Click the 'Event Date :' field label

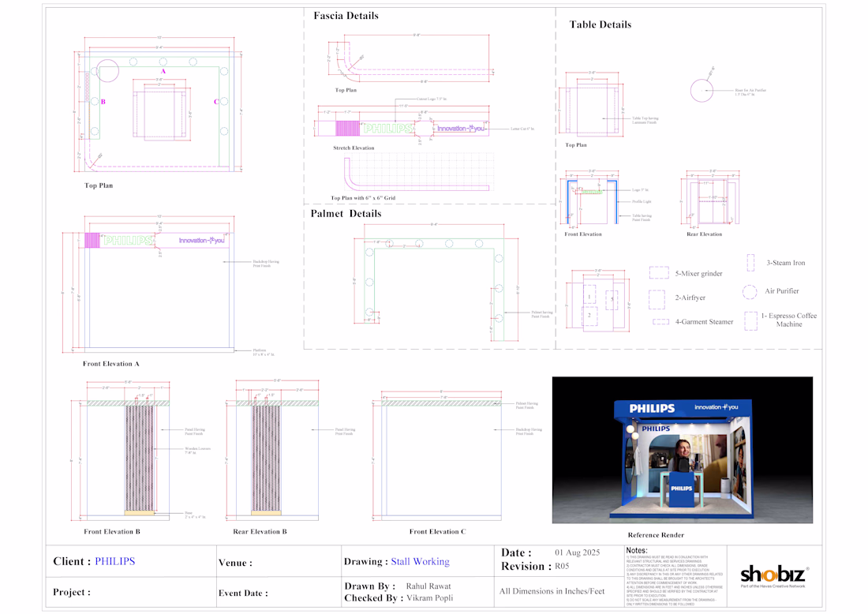click(243, 593)
